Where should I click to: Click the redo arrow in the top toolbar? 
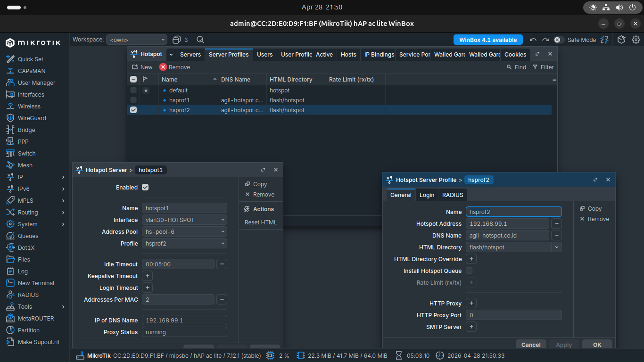click(x=545, y=40)
